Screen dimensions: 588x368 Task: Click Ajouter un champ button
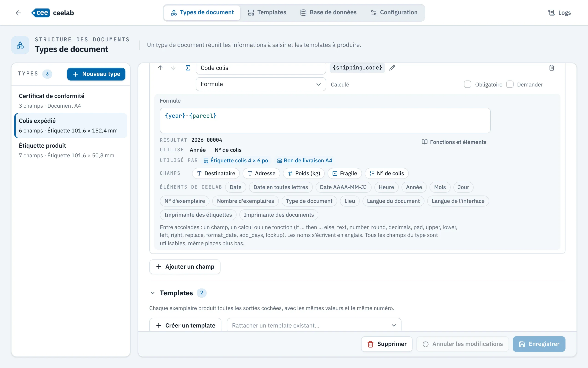[x=185, y=267]
